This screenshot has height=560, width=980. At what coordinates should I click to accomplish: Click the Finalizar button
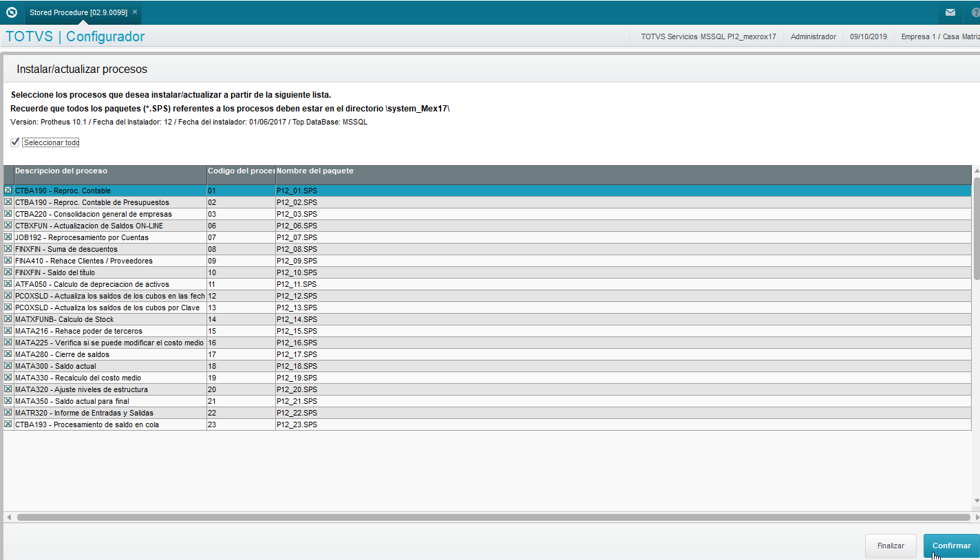891,546
